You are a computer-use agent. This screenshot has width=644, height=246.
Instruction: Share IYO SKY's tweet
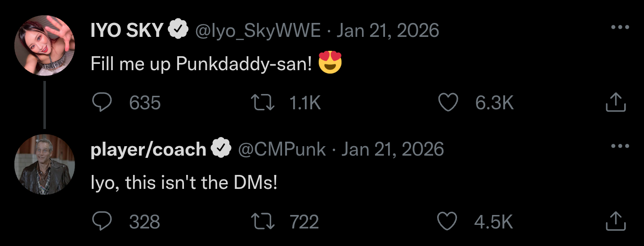616,103
